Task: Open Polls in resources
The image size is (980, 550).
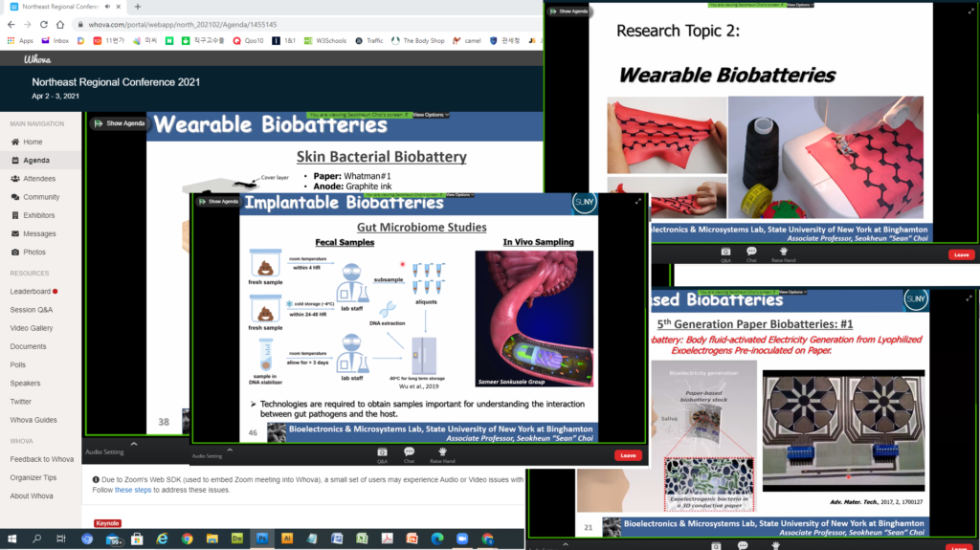Action: point(17,364)
